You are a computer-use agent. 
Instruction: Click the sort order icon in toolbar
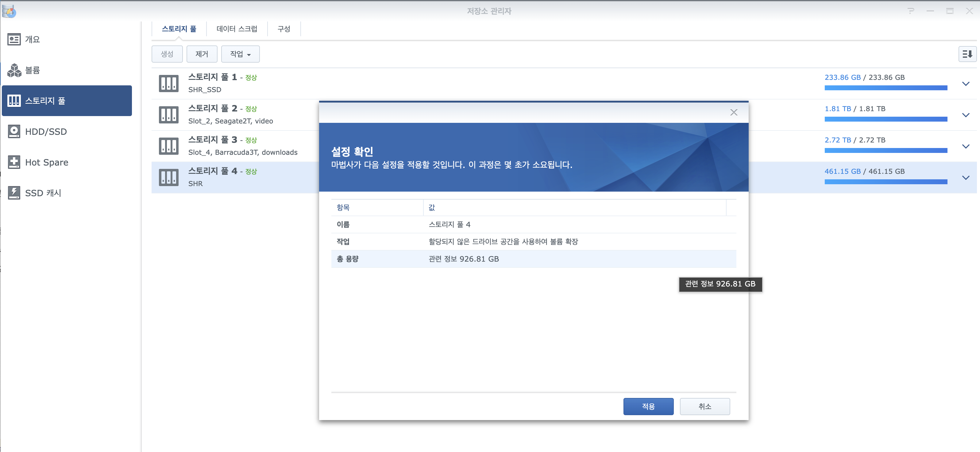(x=967, y=54)
